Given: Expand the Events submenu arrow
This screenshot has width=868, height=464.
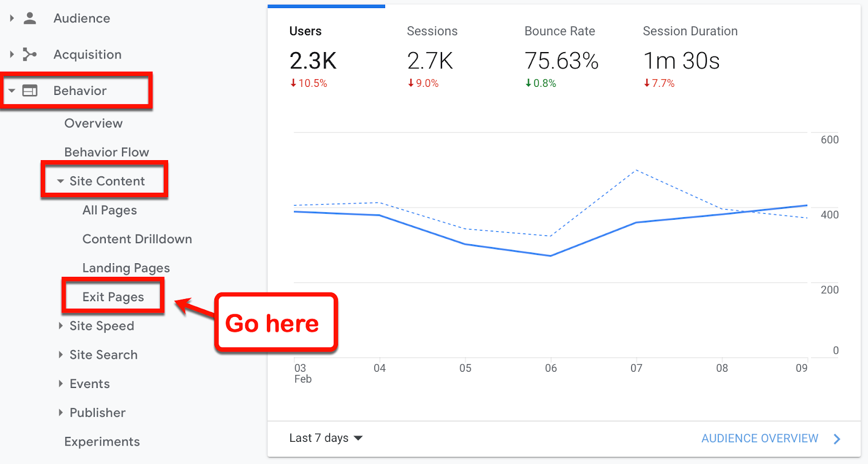Looking at the screenshot, I should coord(60,384).
